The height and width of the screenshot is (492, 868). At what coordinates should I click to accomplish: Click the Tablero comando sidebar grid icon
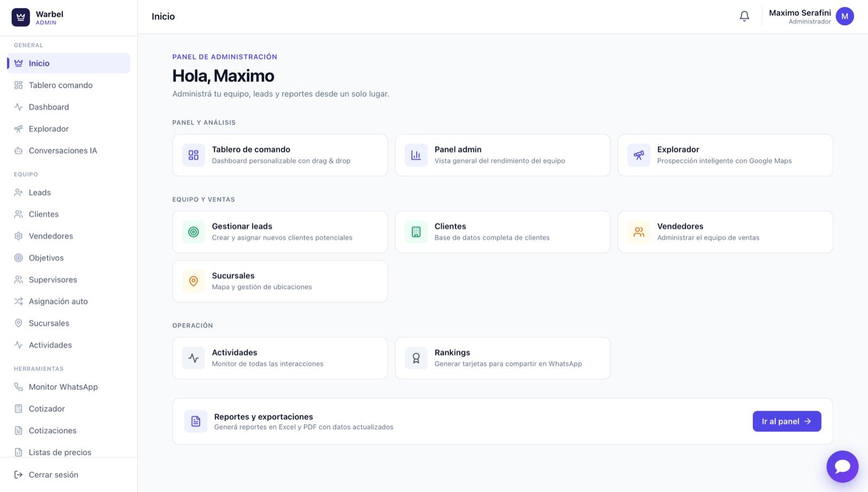(x=18, y=85)
